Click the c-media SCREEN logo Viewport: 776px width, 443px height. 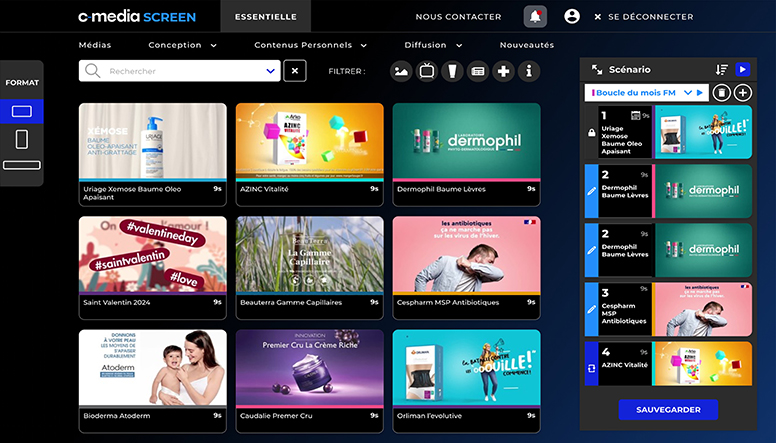point(137,16)
